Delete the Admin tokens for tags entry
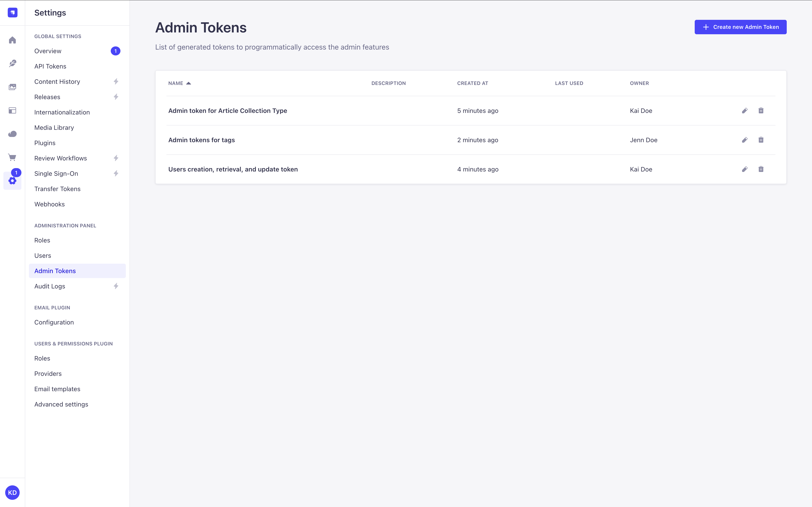The image size is (812, 507). pyautogui.click(x=761, y=140)
